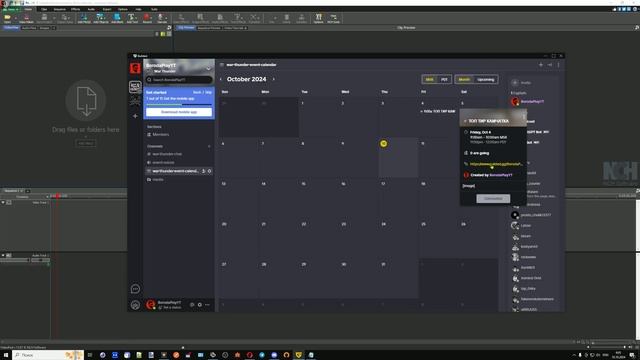Click the Search BorodaPlayYT input field
640x360 pixels.
179,80
